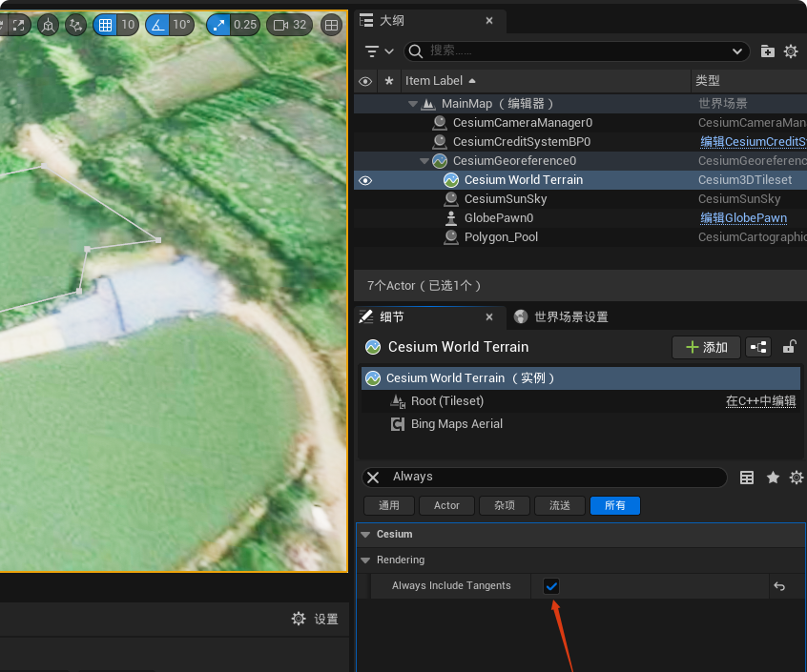Click the 添加 button

(706, 347)
